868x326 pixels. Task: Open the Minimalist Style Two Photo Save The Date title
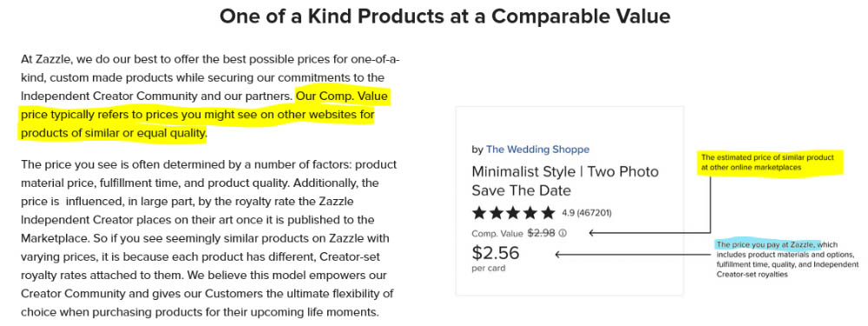point(565,181)
